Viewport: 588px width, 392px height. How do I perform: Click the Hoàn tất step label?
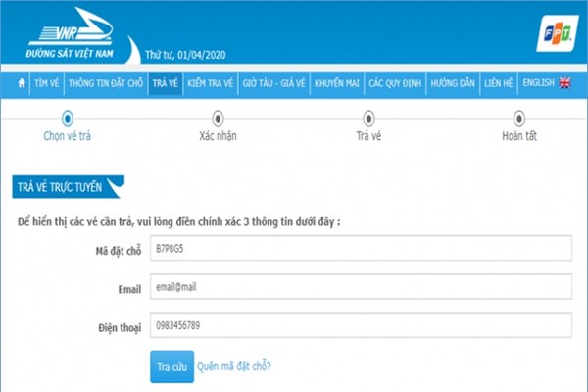point(519,136)
